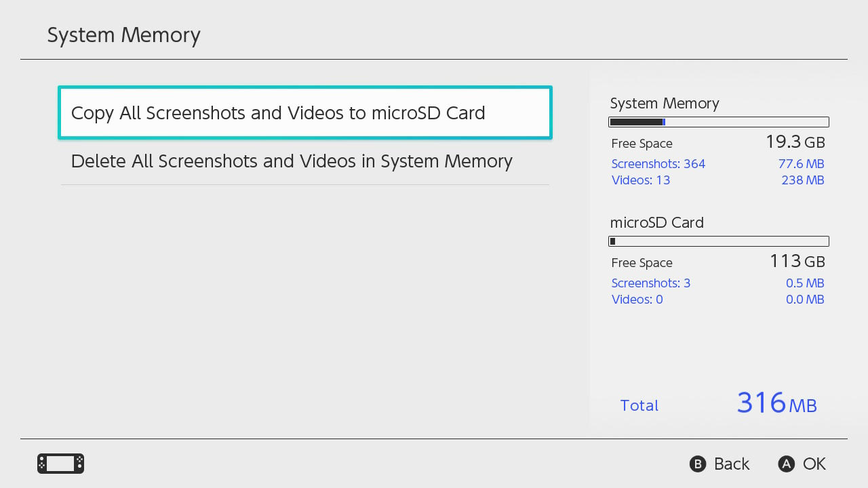Click the A button icon
This screenshot has height=488, width=868.
[786, 464]
